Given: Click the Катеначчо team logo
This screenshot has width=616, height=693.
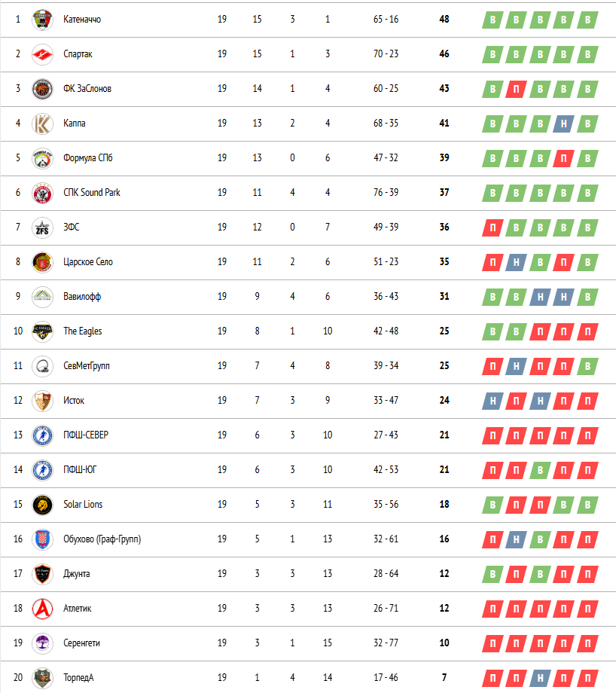Looking at the screenshot, I should 42,20.
